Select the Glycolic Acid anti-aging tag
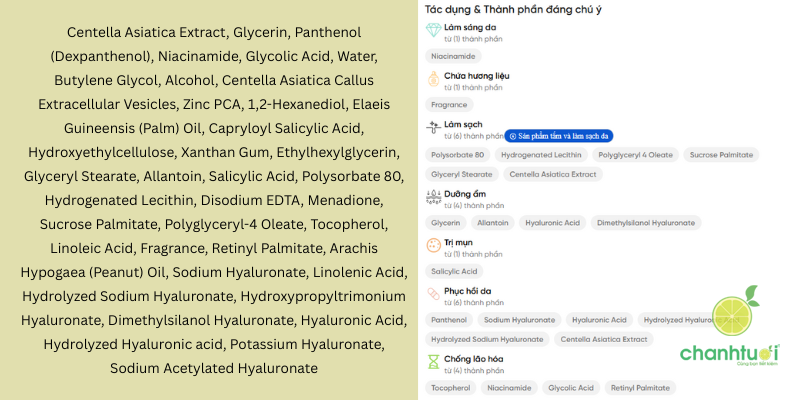800x400 pixels. (571, 388)
